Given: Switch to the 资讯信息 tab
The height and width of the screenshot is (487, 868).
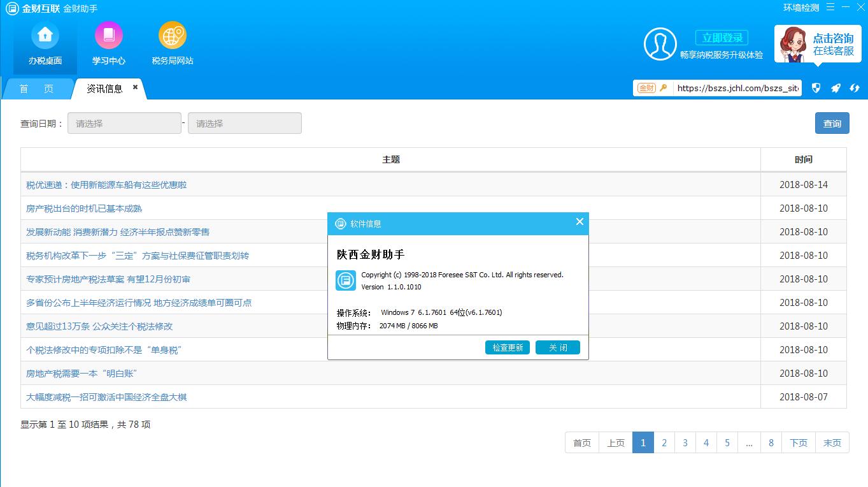Looking at the screenshot, I should (x=105, y=89).
